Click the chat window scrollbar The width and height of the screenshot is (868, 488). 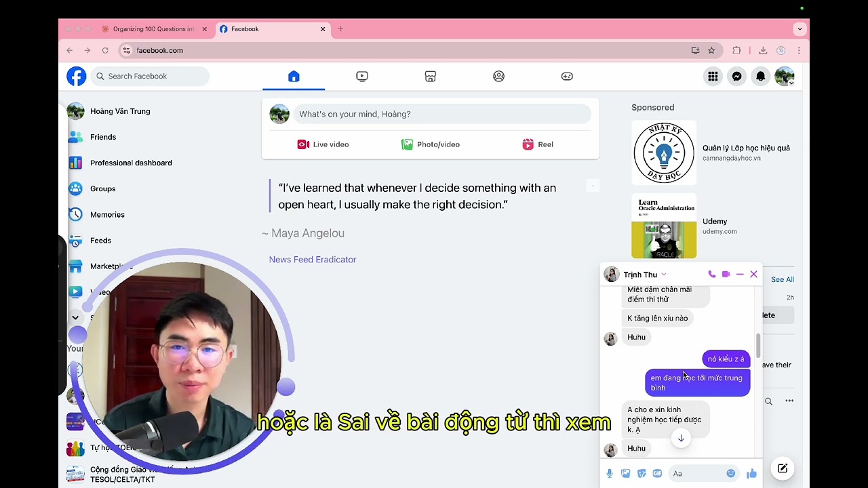[758, 345]
